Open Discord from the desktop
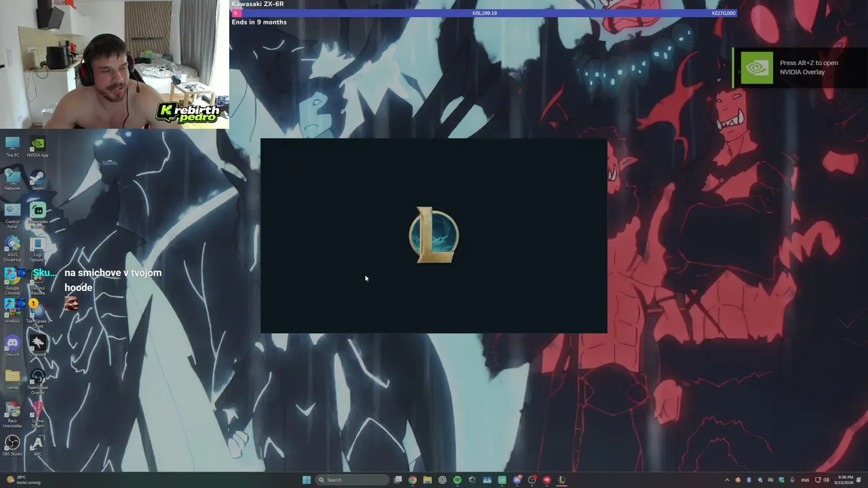Viewport: 868px width, 488px height. [x=12, y=346]
